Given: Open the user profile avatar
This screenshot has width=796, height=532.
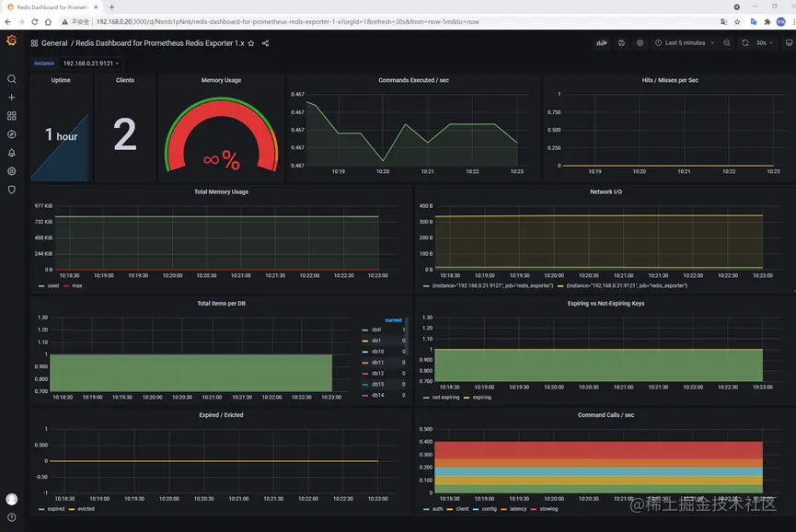Looking at the screenshot, I should 12,499.
